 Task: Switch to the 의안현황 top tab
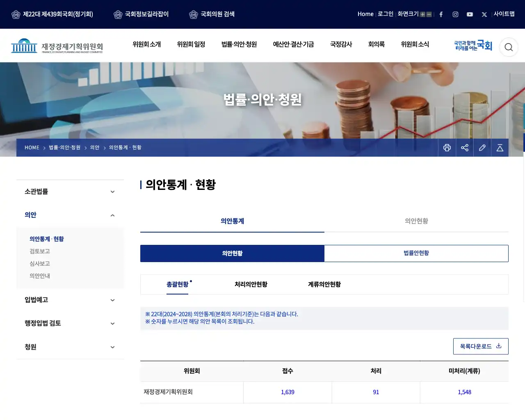[x=416, y=221]
